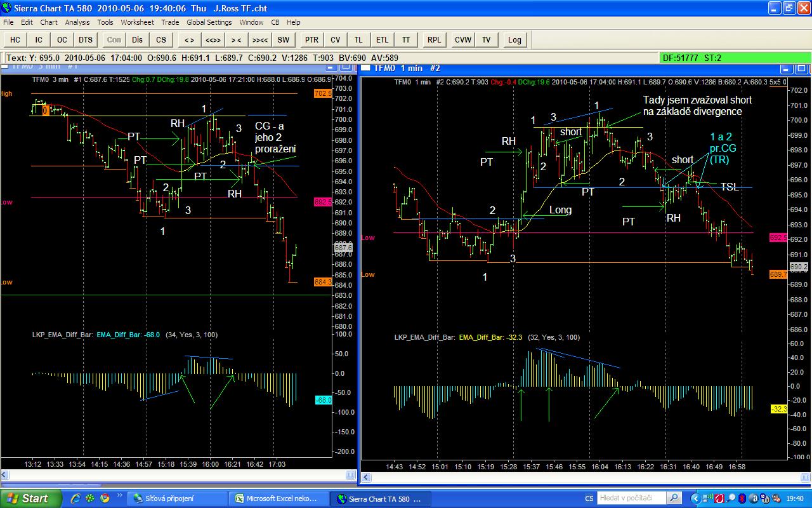Viewport: 812px width, 508px height.
Task: Click the desktop search input field
Action: 632,498
